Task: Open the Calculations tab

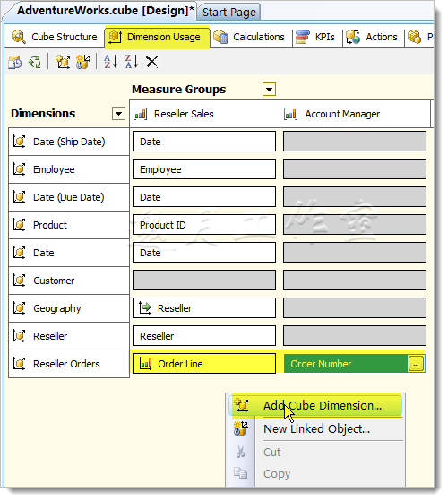Action: click(252, 37)
